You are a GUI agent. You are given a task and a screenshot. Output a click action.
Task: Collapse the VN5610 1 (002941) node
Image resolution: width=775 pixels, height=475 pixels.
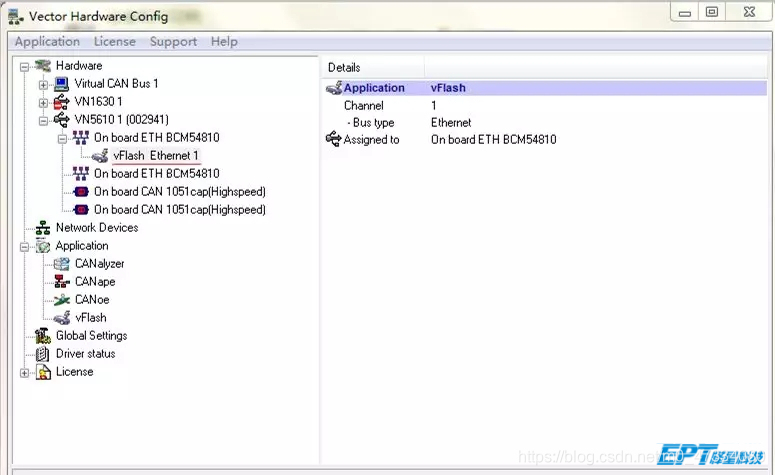coord(43,121)
